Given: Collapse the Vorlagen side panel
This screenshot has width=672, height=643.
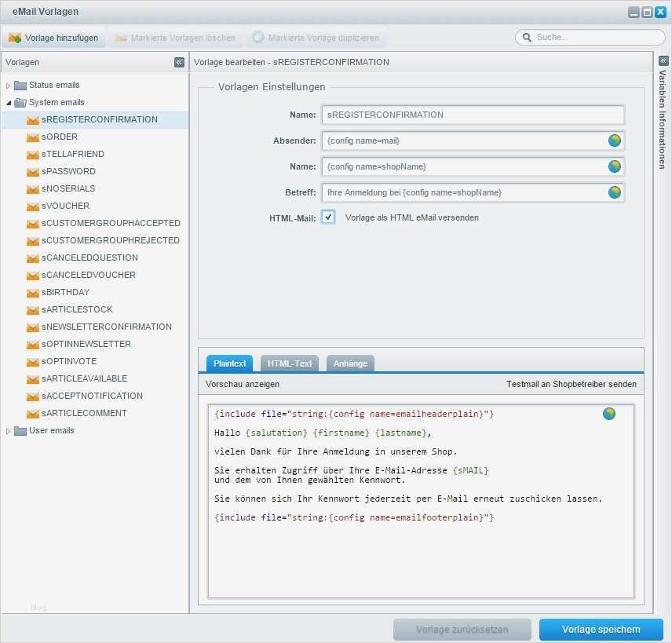Looking at the screenshot, I should [179, 62].
